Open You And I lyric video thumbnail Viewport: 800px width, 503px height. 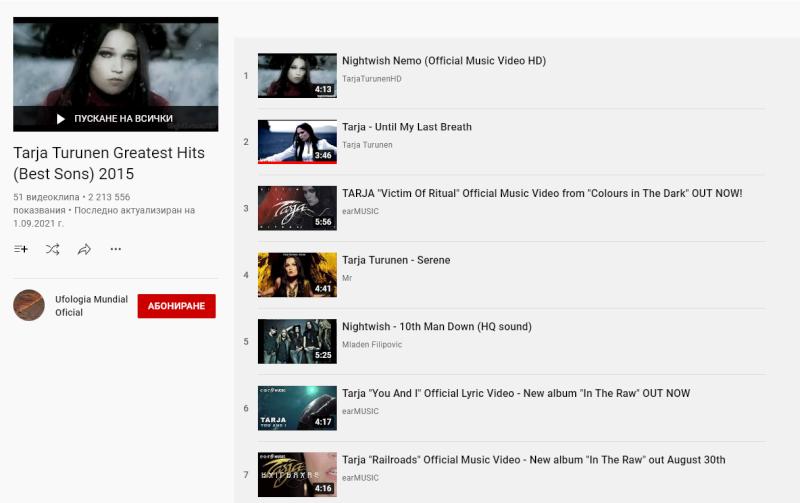click(297, 408)
